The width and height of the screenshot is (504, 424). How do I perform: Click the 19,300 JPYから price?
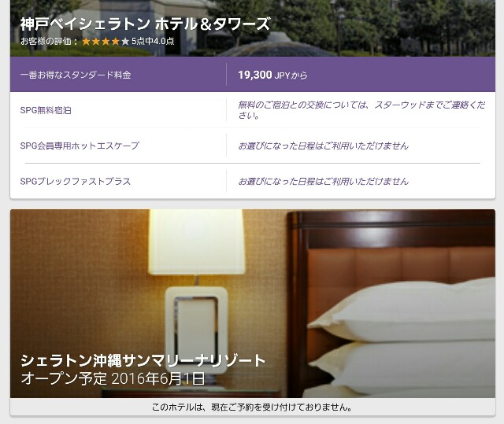pyautogui.click(x=272, y=75)
